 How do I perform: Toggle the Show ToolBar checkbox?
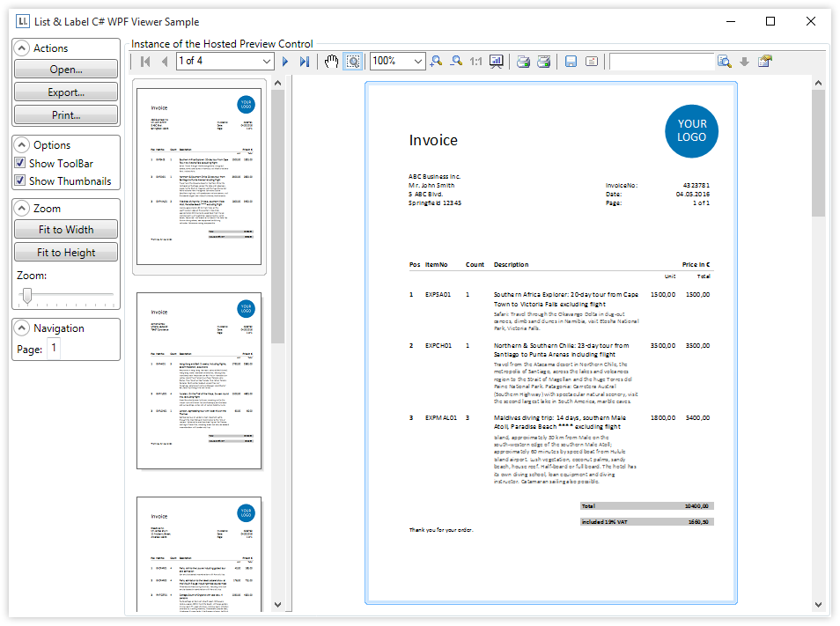20,163
